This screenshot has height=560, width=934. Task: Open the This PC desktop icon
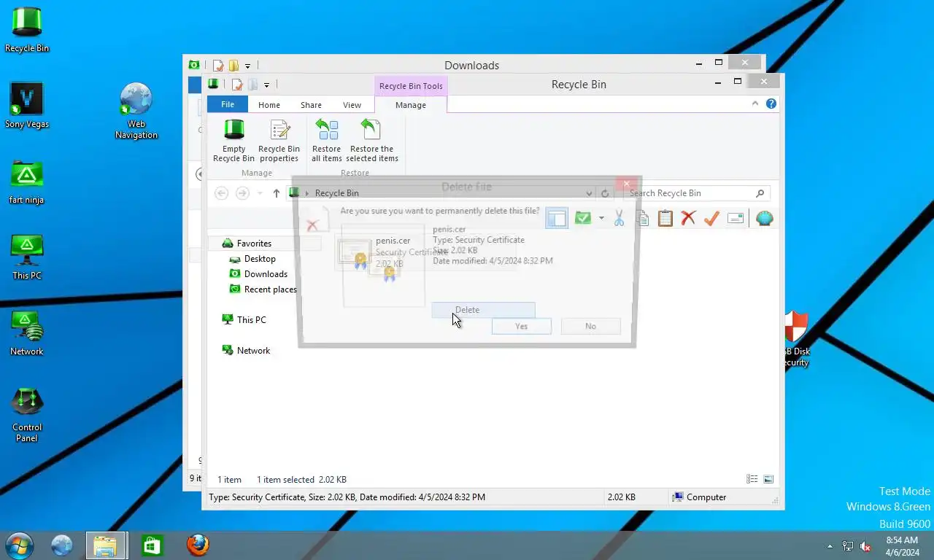click(x=27, y=257)
